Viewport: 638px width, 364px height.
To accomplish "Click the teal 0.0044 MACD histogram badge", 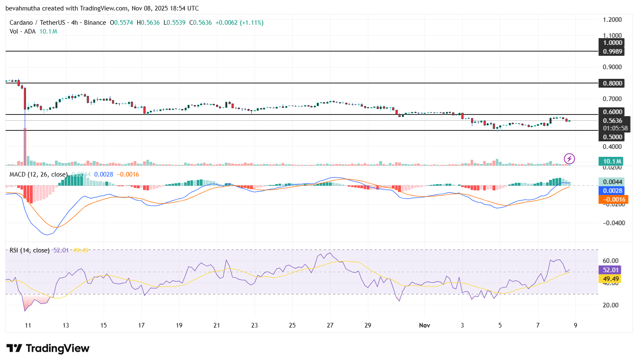I will coord(612,182).
